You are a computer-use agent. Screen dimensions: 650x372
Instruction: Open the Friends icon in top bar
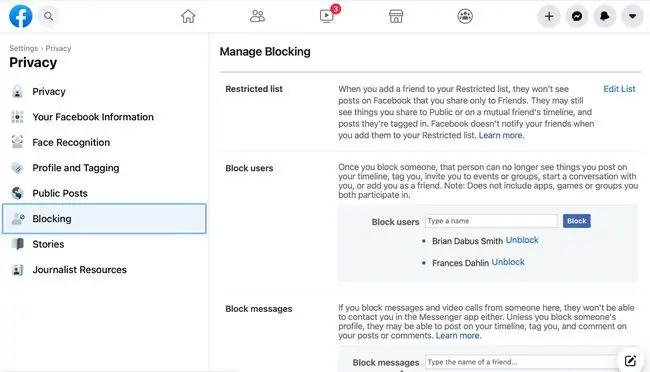coord(257,16)
